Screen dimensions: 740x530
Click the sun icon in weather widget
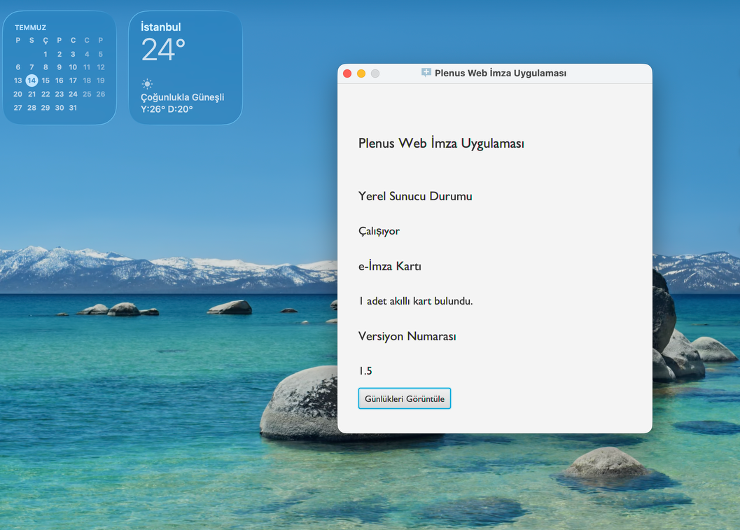[x=147, y=84]
